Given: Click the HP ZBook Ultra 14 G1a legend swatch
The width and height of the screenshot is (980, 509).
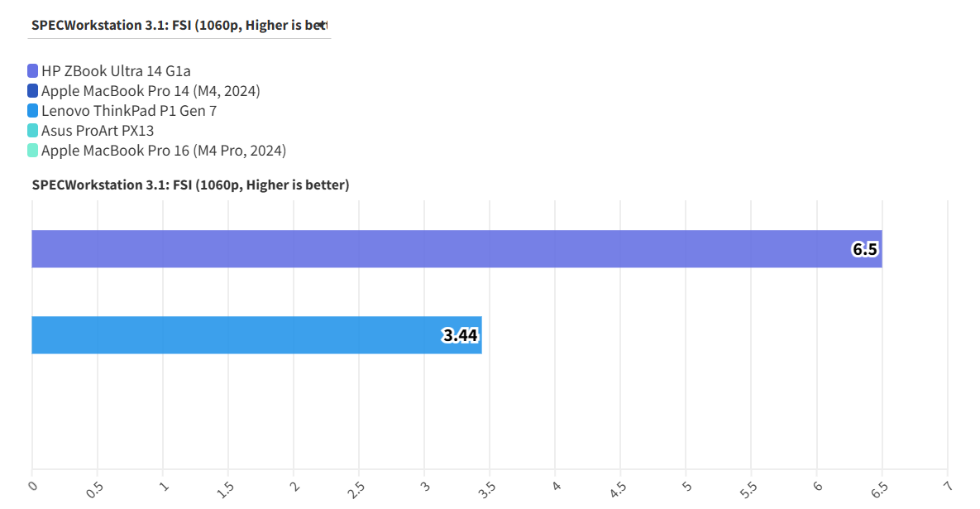Looking at the screenshot, I should tap(32, 71).
